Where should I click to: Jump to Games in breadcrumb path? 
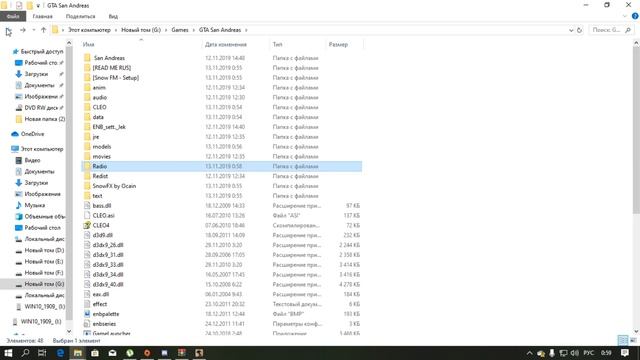coord(180,30)
